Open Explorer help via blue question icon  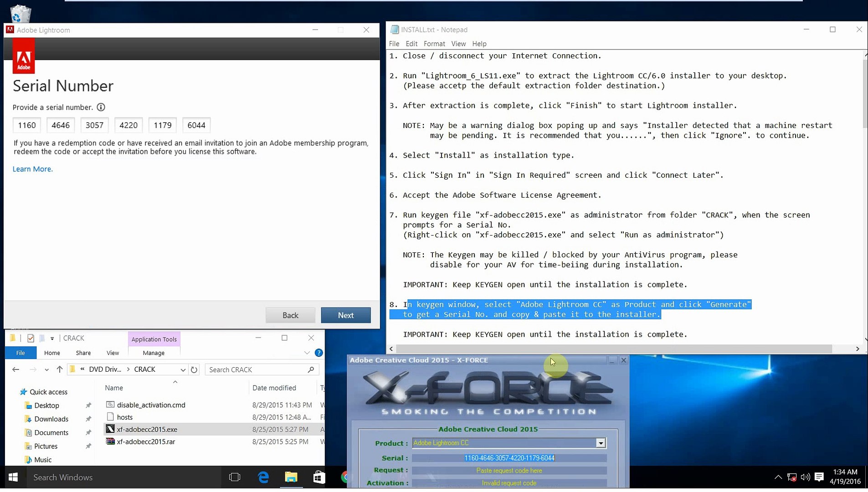319,353
